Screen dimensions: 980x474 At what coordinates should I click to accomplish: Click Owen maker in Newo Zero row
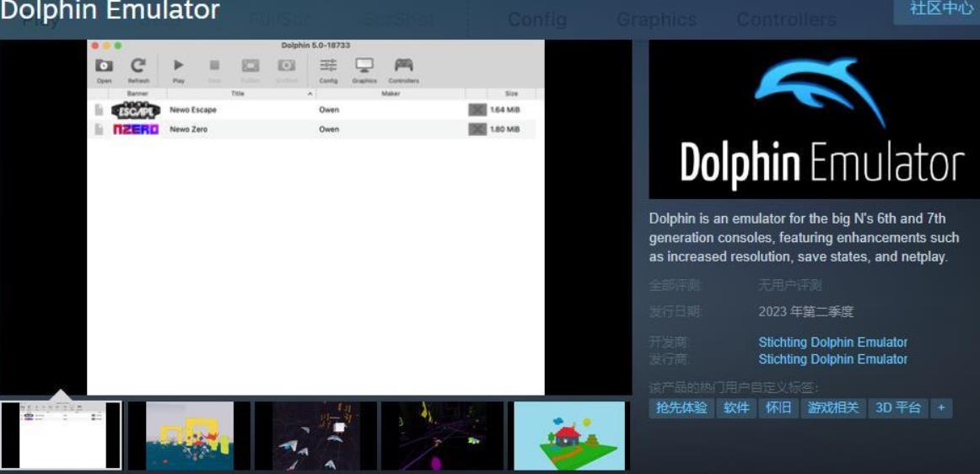(329, 129)
